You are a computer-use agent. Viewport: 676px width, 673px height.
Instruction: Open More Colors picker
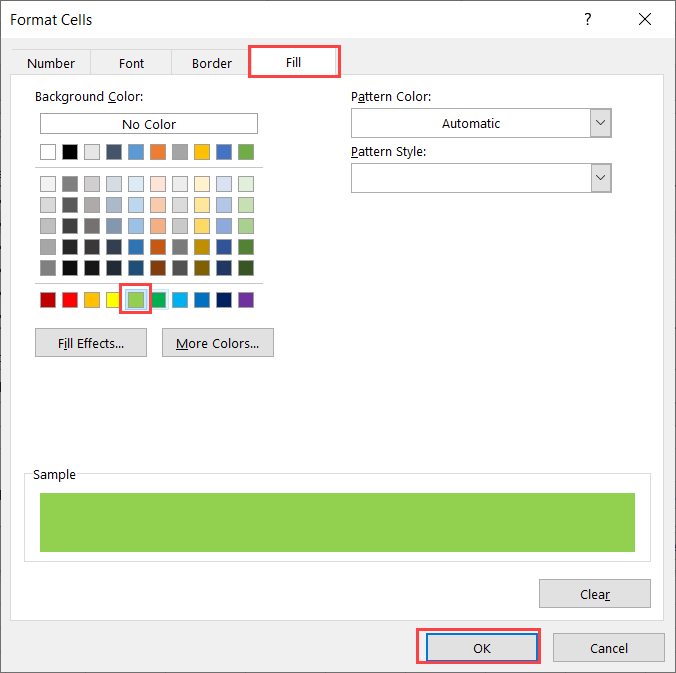point(218,343)
